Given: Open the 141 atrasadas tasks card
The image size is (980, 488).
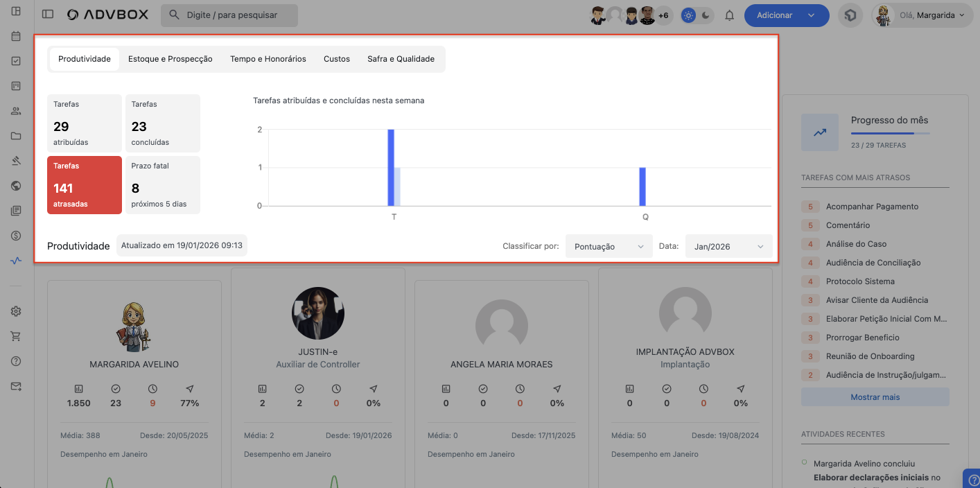Looking at the screenshot, I should pos(85,185).
